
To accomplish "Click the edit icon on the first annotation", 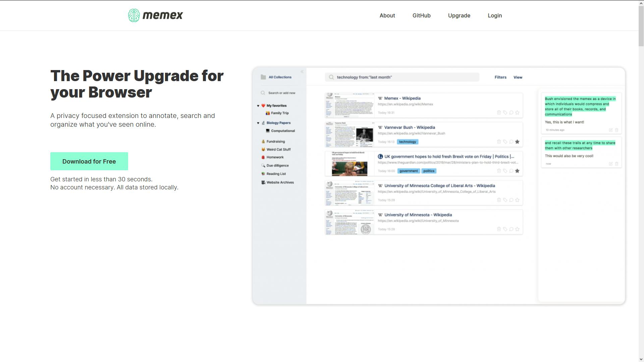I will tap(610, 130).
